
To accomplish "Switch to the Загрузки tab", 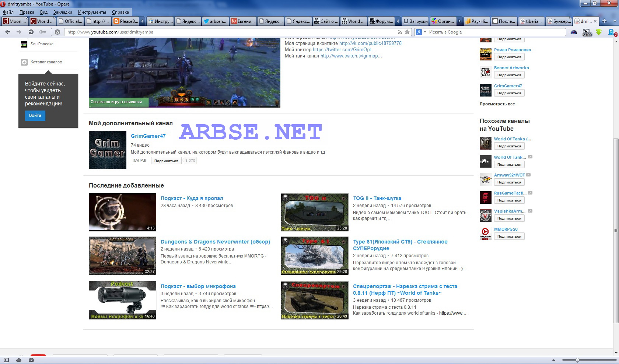I will [x=415, y=21].
